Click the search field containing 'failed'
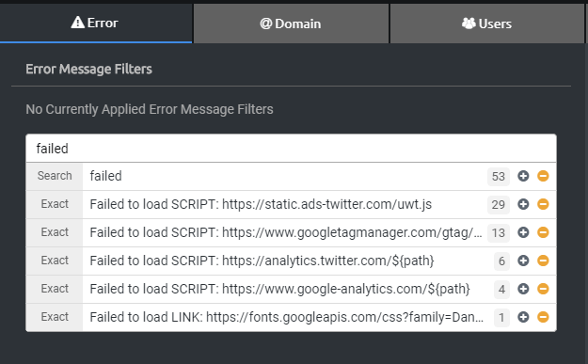This screenshot has width=588, height=364. (x=291, y=149)
